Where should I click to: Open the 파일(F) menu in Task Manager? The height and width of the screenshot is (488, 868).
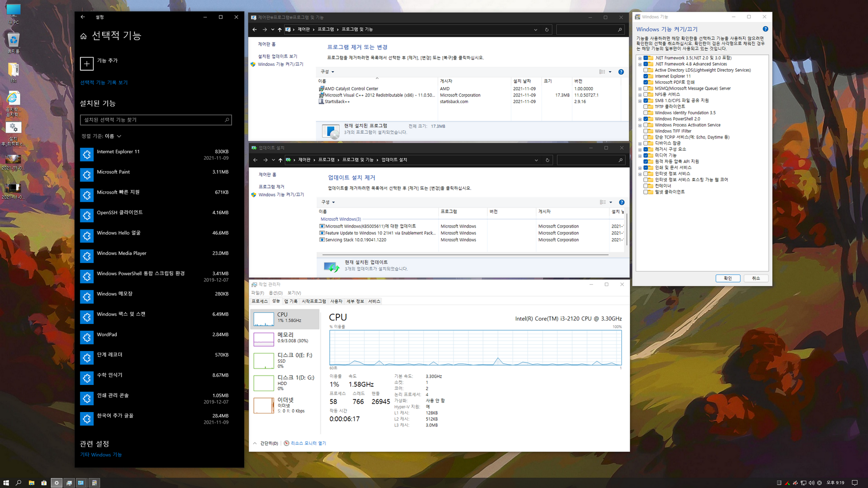[258, 293]
